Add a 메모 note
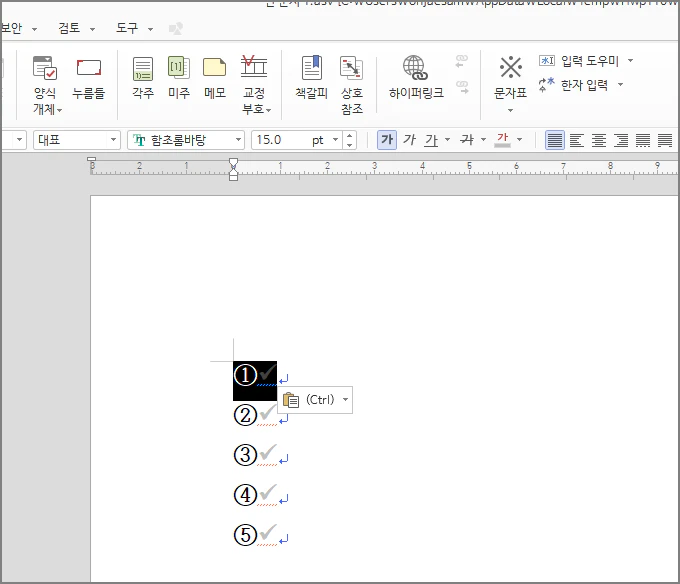 [x=215, y=78]
